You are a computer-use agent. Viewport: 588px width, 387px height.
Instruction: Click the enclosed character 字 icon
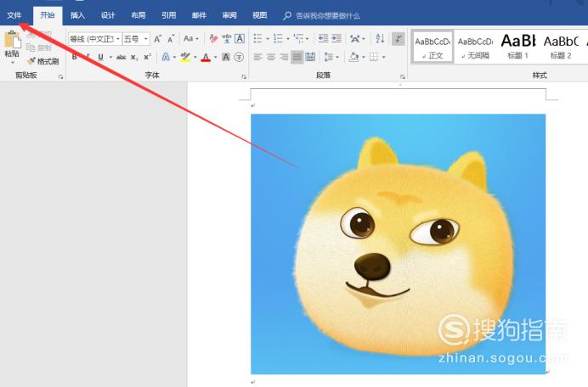pos(239,57)
